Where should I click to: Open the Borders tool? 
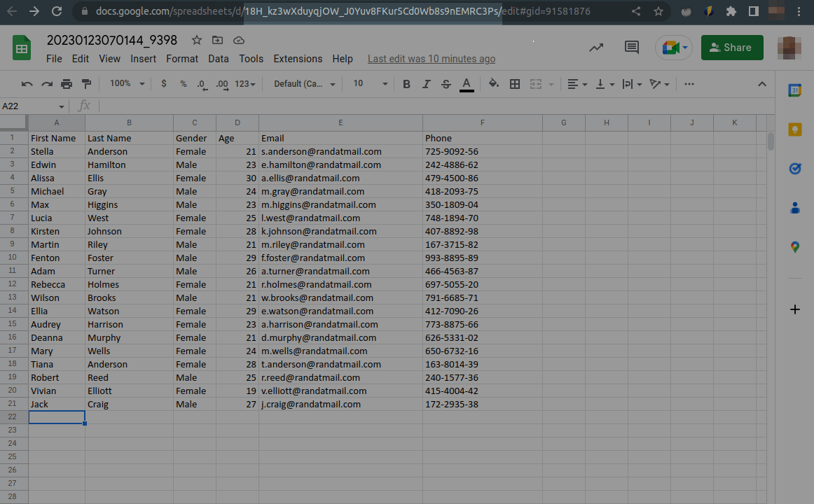515,84
